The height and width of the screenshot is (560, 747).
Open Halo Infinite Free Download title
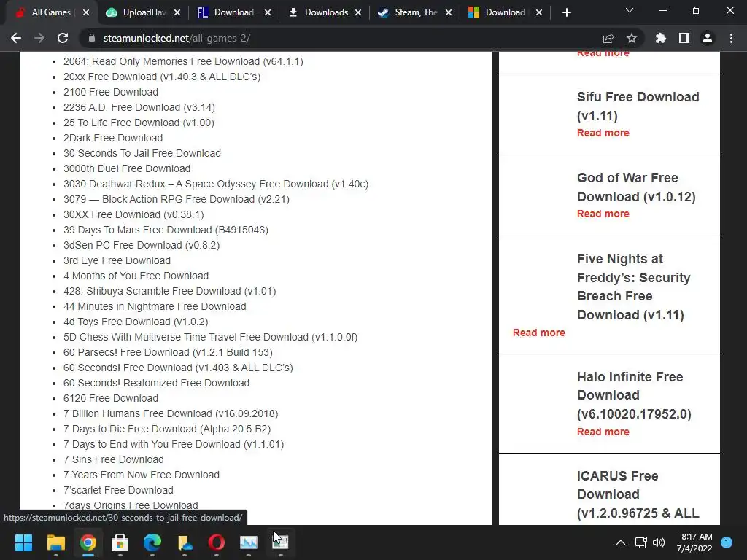[x=634, y=395]
